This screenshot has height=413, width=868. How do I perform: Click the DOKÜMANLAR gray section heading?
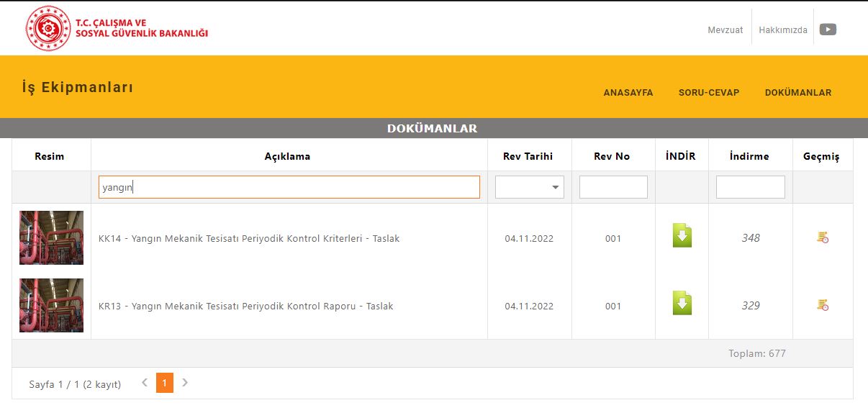click(x=433, y=128)
